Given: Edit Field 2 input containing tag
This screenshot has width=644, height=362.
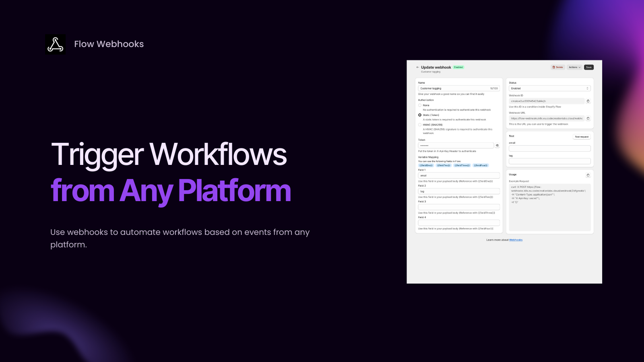Looking at the screenshot, I should pyautogui.click(x=459, y=191).
